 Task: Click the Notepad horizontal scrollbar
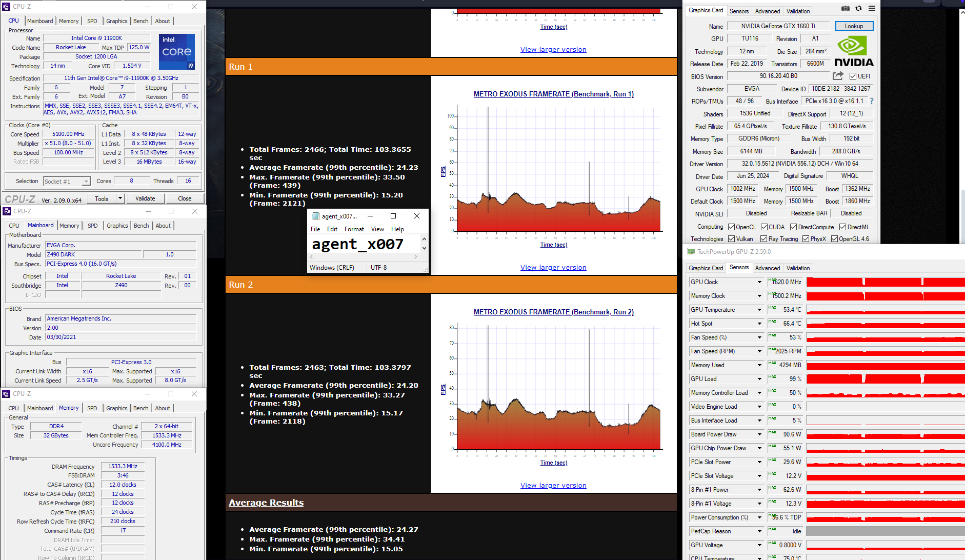[x=364, y=257]
